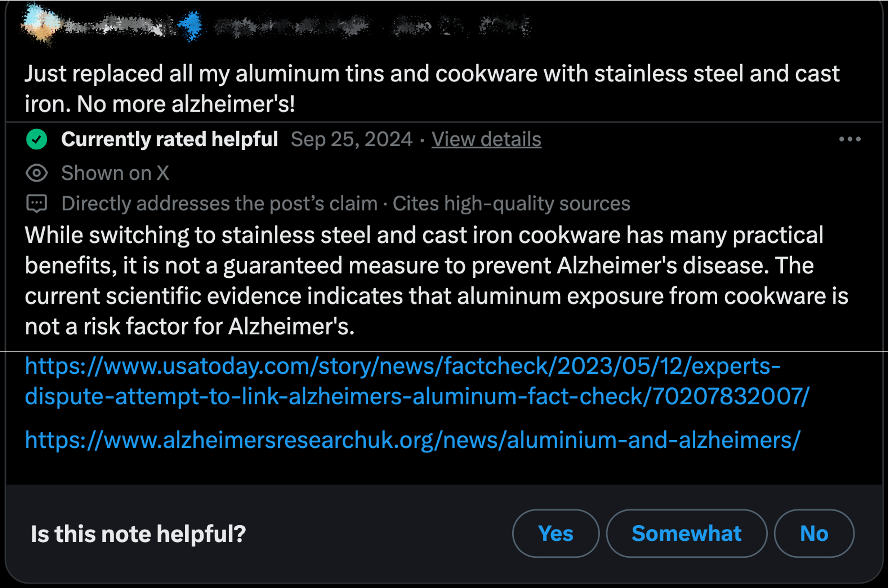Click the Shown on X label
This screenshot has height=588, width=889.
pos(115,173)
